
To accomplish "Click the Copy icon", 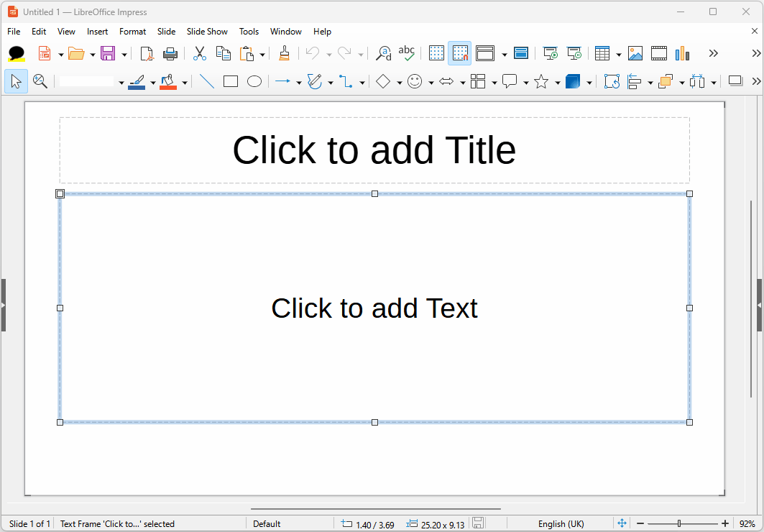I will point(223,54).
